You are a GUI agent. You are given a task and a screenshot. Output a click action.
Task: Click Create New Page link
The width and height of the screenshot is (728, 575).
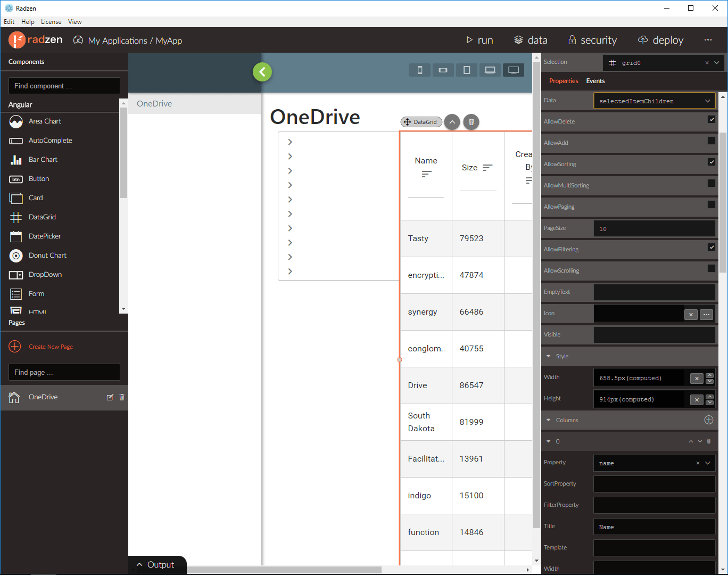click(51, 347)
